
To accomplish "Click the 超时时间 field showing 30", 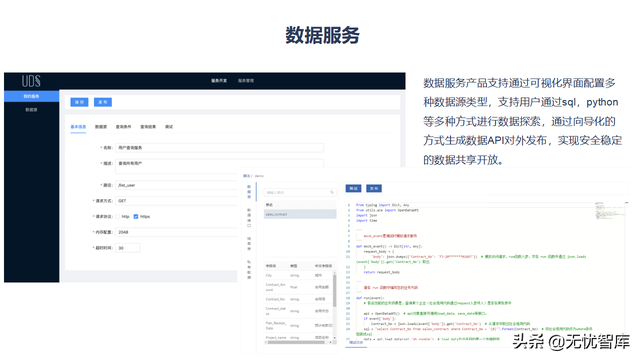I will [128, 248].
